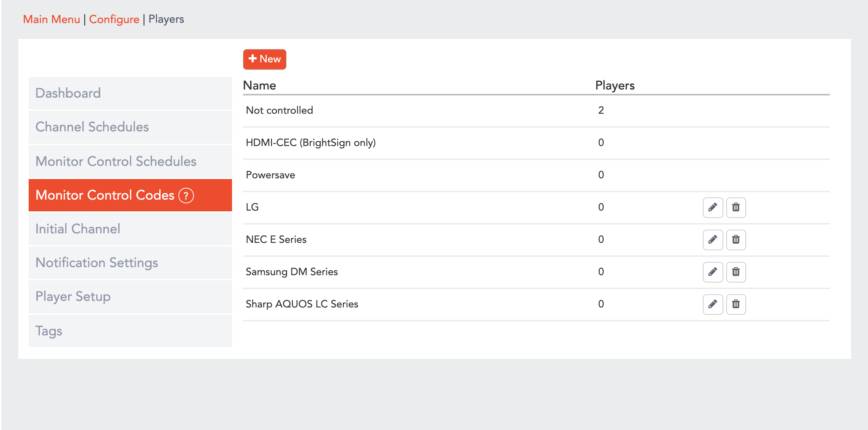Click the Name column header
Viewport: 868px width, 430px height.
coord(260,85)
